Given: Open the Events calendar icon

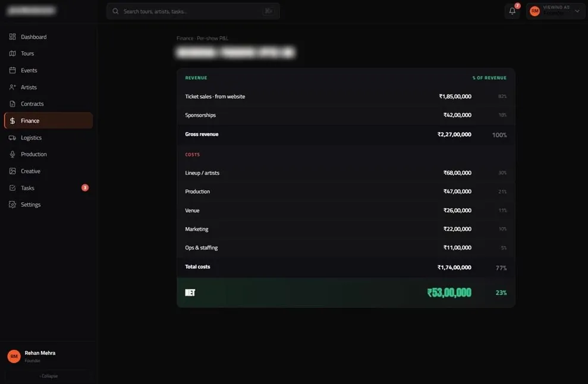Looking at the screenshot, I should [12, 70].
